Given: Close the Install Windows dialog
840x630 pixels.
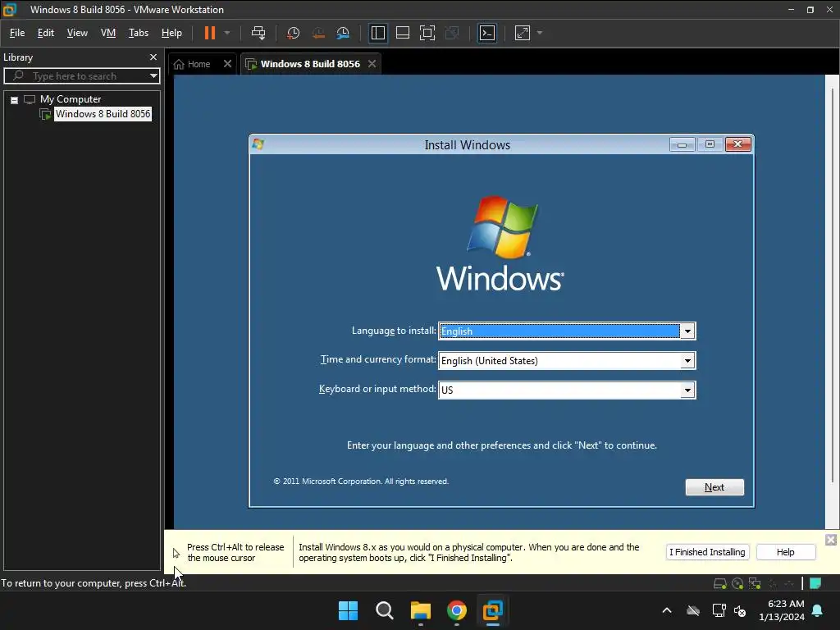Looking at the screenshot, I should point(737,144).
